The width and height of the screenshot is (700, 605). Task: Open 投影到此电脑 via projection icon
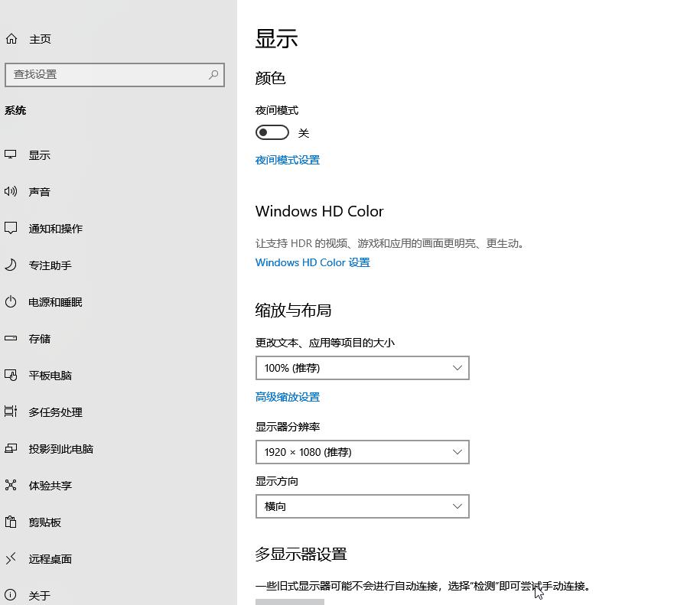pyautogui.click(x=11, y=448)
